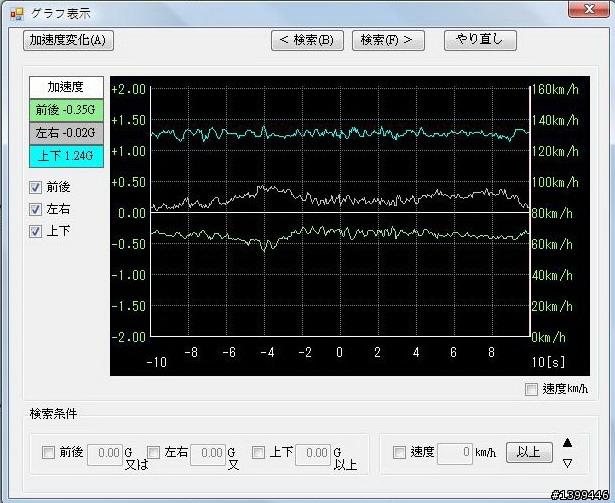
Task: Search backward with < 検索(B)
Action: click(307, 40)
